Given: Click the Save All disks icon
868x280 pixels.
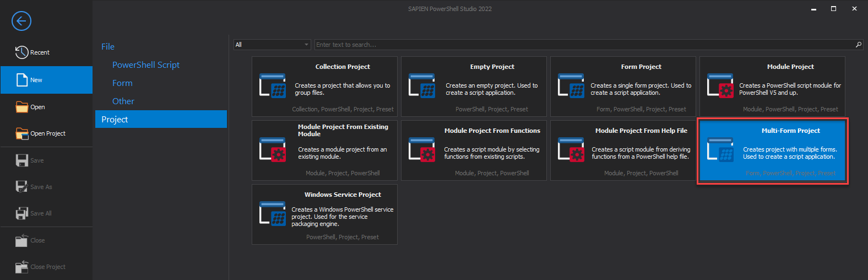Looking at the screenshot, I should [x=22, y=213].
